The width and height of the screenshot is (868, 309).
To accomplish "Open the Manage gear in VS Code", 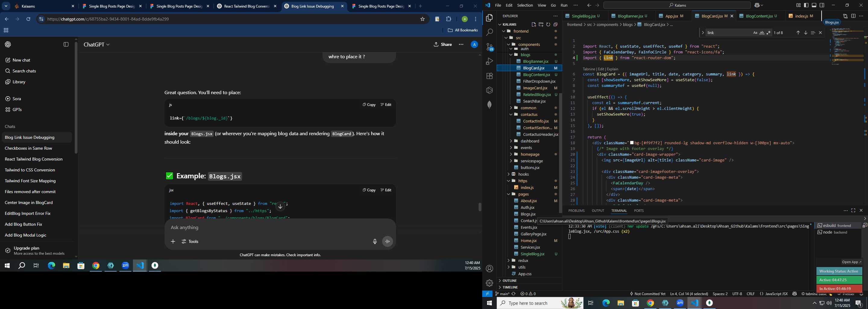I will point(489,283).
